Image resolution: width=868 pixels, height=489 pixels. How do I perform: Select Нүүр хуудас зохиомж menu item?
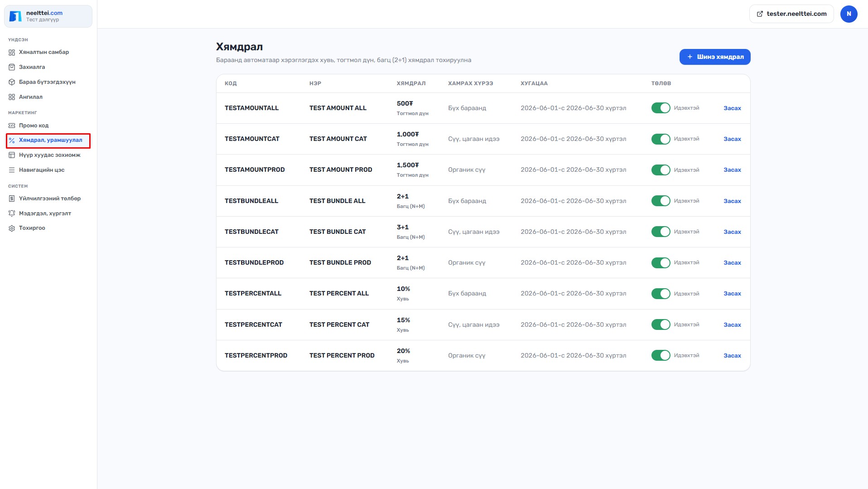pos(48,155)
